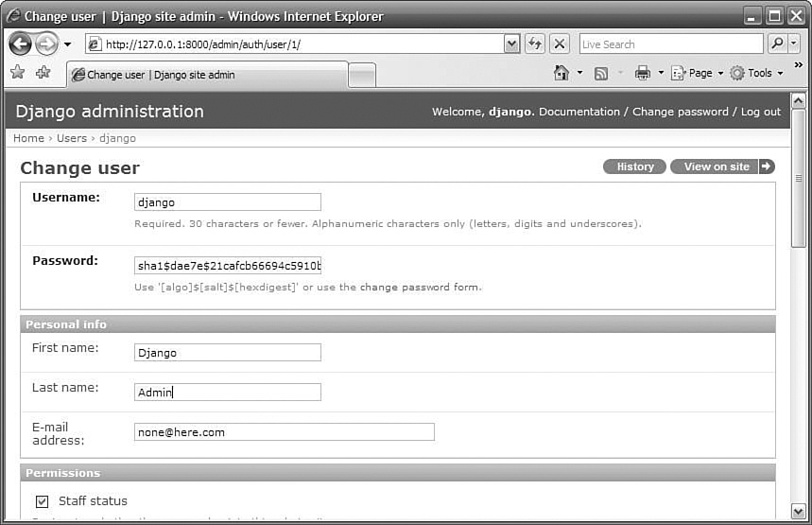Click the View on site button
The image size is (812, 525).
tap(722, 166)
